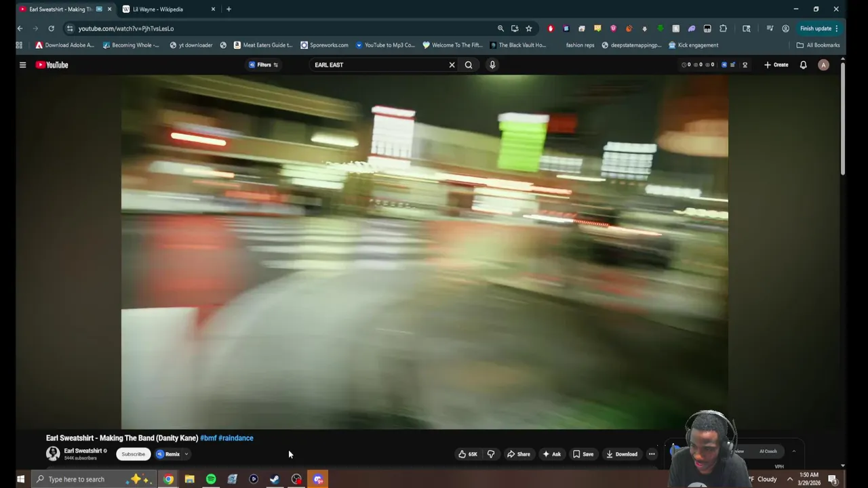Open the All Bookmarks folder
This screenshot has height=488, width=868.
click(x=818, y=45)
